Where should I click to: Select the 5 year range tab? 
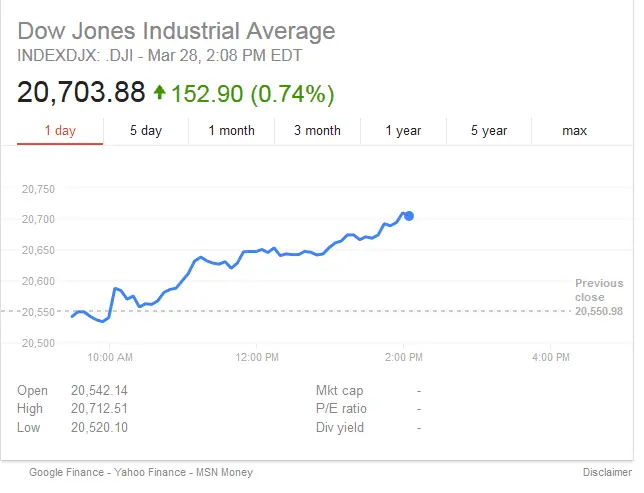pyautogui.click(x=489, y=131)
